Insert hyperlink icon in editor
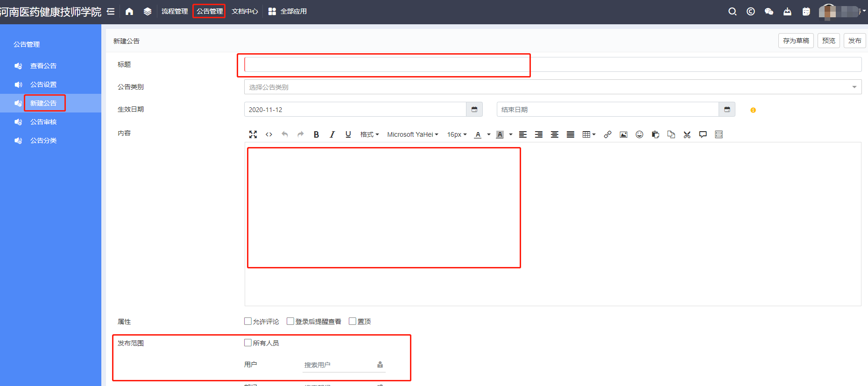 pyautogui.click(x=607, y=134)
